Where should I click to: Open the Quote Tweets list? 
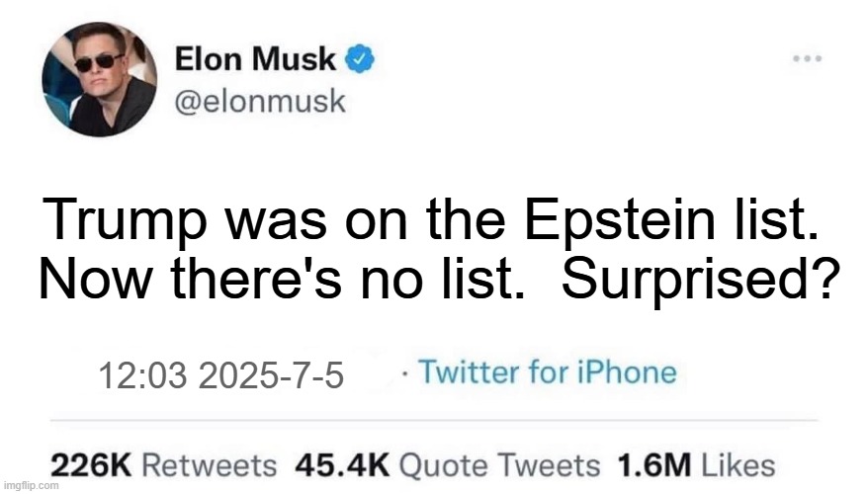(499, 465)
